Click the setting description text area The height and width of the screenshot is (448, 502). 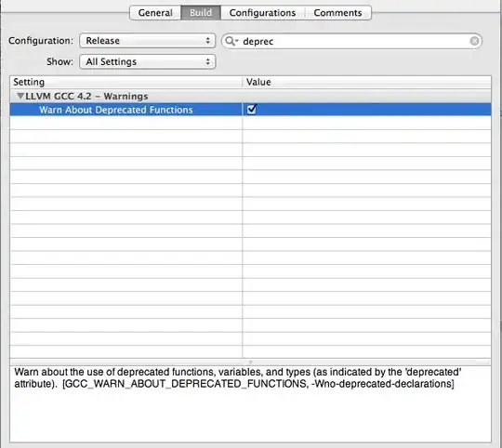point(250,403)
